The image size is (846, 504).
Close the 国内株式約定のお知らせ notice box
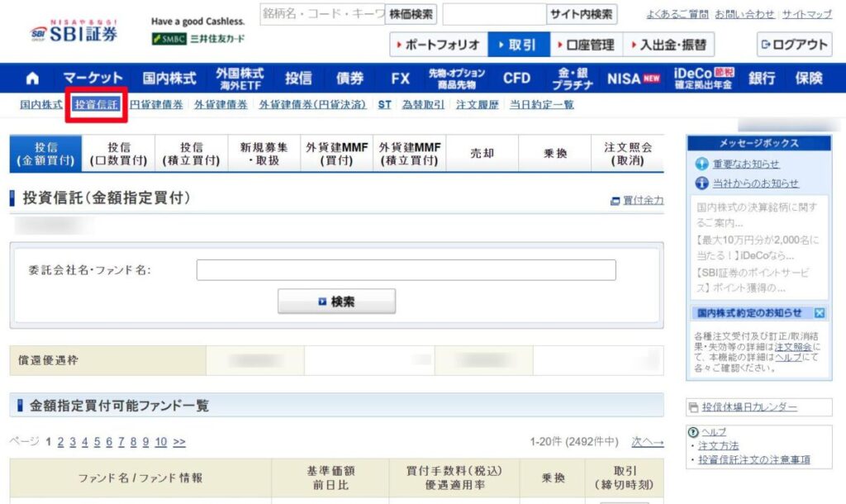point(817,314)
